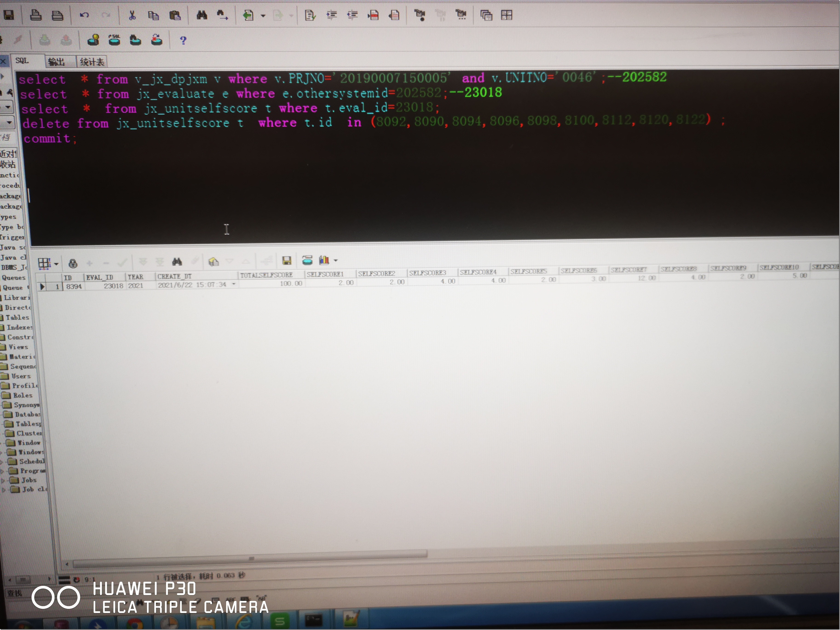Click Query by Example icon in results

point(213,261)
